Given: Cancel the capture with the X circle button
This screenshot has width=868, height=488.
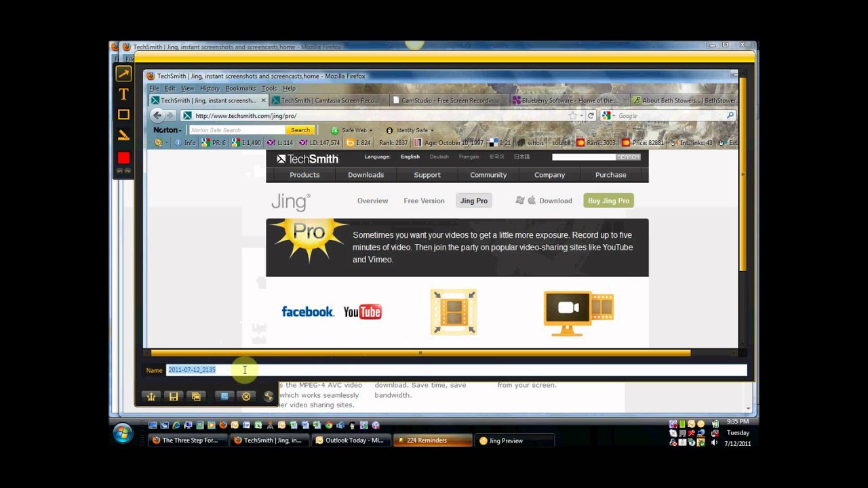Looking at the screenshot, I should click(246, 396).
